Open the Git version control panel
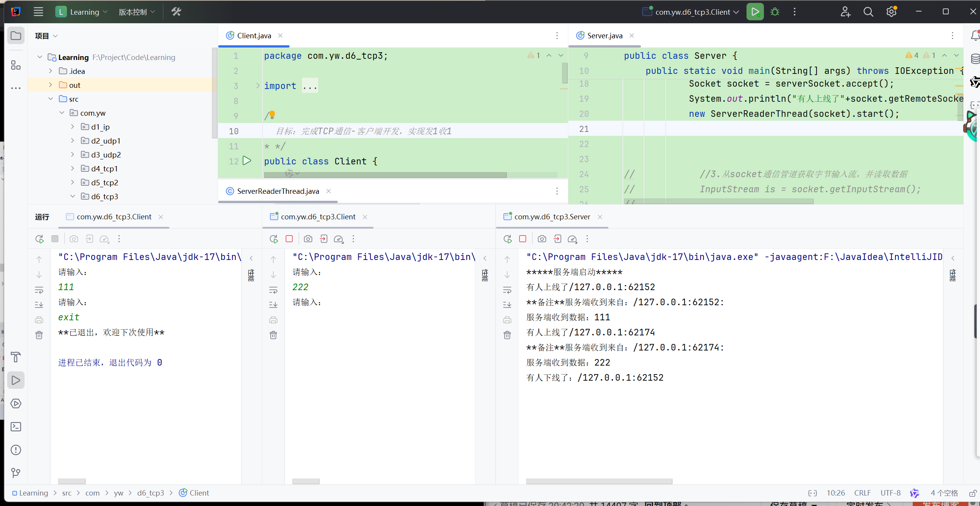The width and height of the screenshot is (980, 506). coord(16,473)
